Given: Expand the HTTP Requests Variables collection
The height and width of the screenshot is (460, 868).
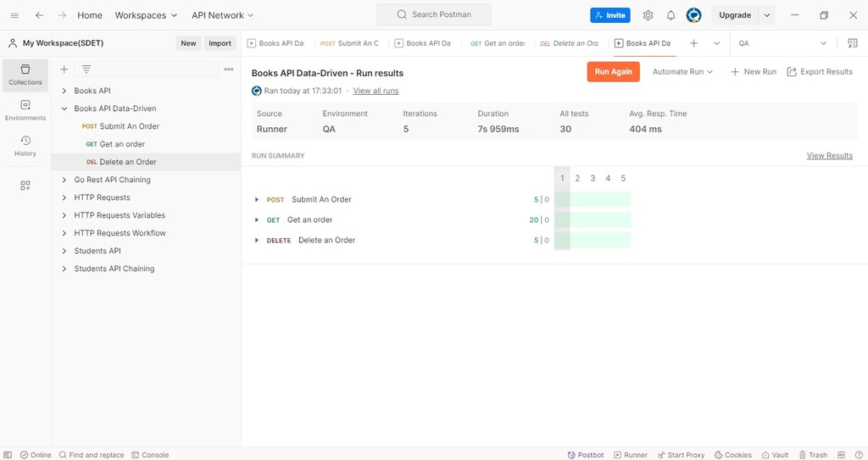Looking at the screenshot, I should tap(64, 215).
